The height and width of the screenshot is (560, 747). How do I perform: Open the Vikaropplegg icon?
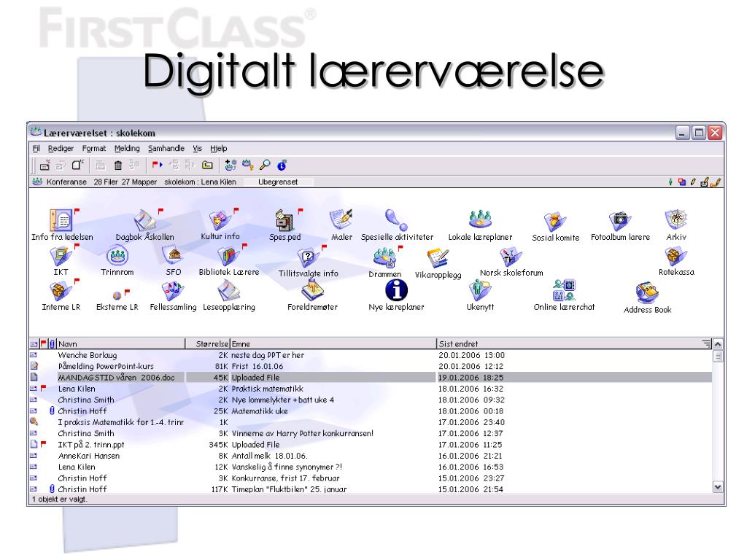[438, 259]
